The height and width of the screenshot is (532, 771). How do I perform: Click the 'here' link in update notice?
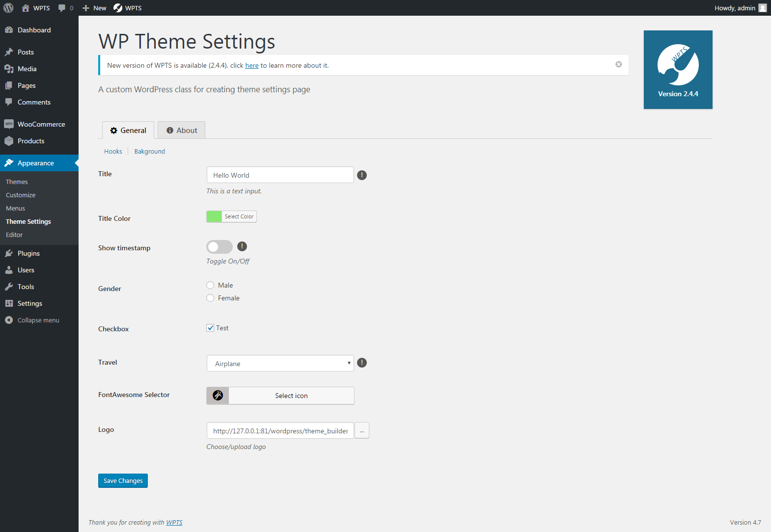(x=252, y=65)
